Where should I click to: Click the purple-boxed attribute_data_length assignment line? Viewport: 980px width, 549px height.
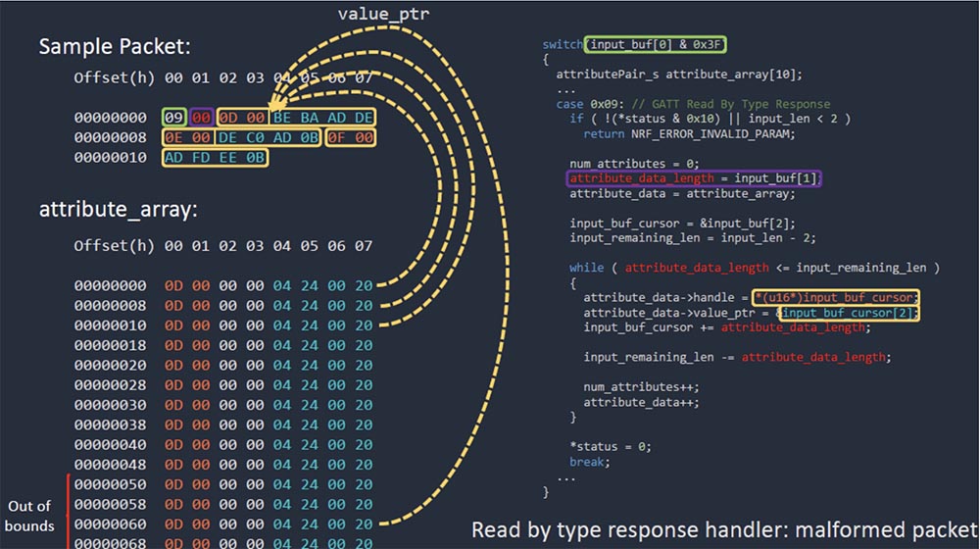694,178
